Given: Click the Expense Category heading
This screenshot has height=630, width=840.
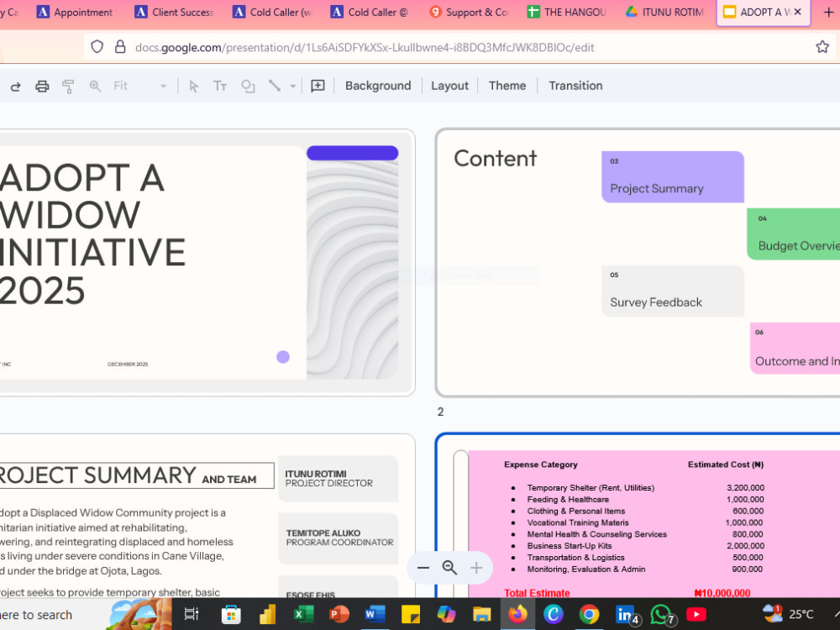Looking at the screenshot, I should click(540, 465).
